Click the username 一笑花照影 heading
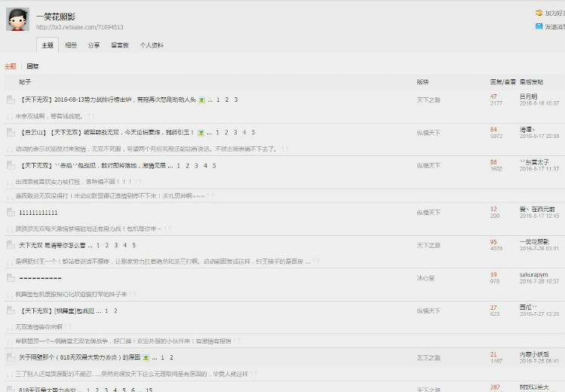This screenshot has width=565, height=392. point(56,17)
